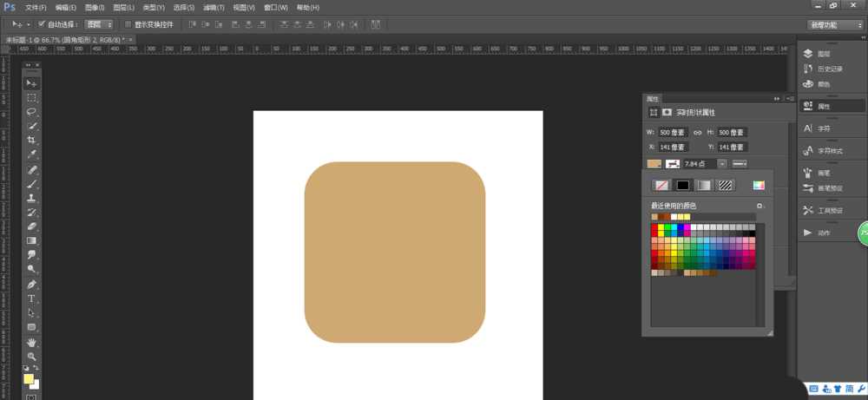Pick the Horizontal Type tool

coord(32,298)
